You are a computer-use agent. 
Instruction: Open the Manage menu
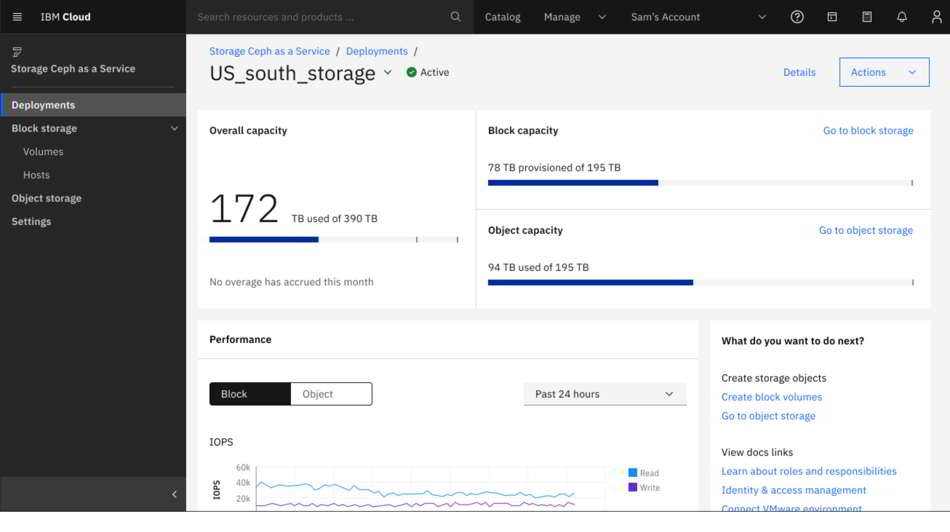coord(562,17)
